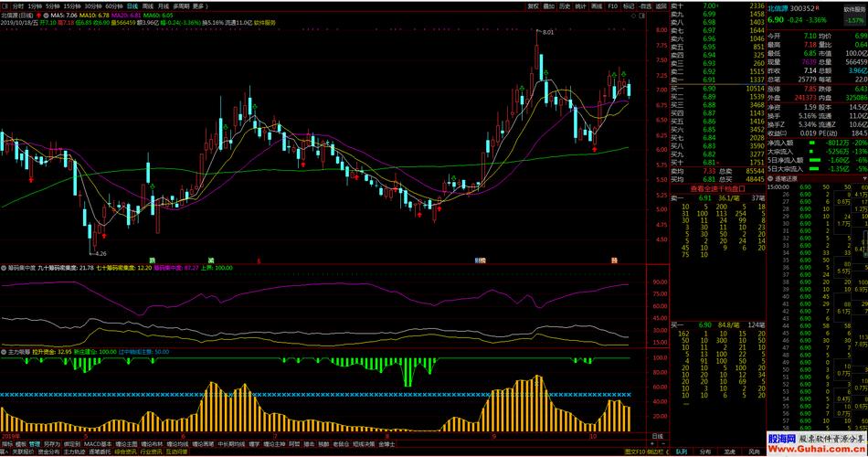Open the 多周期 multi-period view
Image resolution: width=868 pixels, height=457 pixels.
(181, 6)
